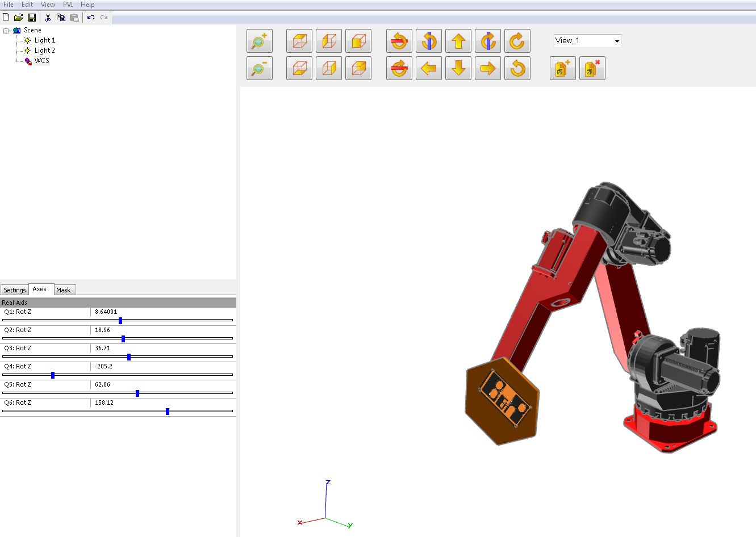Open the PVI menu

tap(68, 5)
